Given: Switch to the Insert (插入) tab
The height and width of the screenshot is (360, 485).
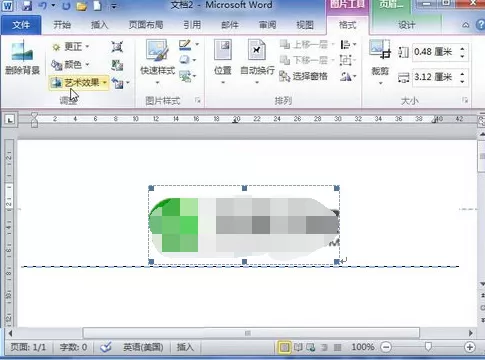Looking at the screenshot, I should point(99,25).
